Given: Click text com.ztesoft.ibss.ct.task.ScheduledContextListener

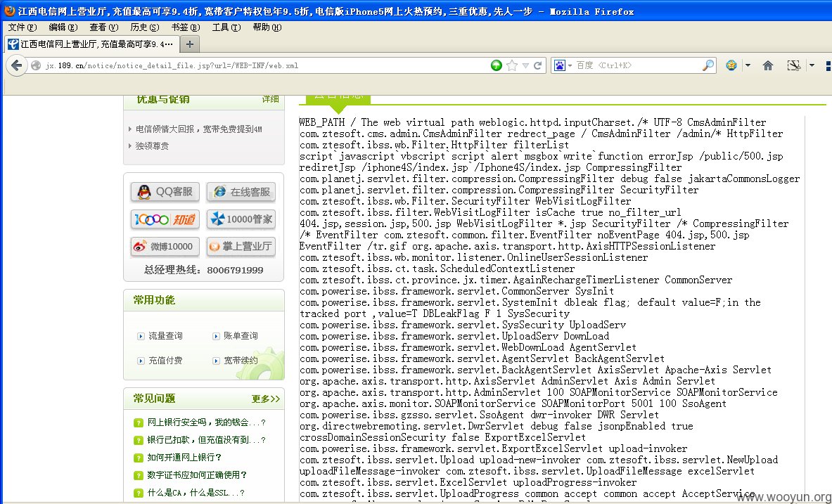Looking at the screenshot, I should pyautogui.click(x=437, y=269).
